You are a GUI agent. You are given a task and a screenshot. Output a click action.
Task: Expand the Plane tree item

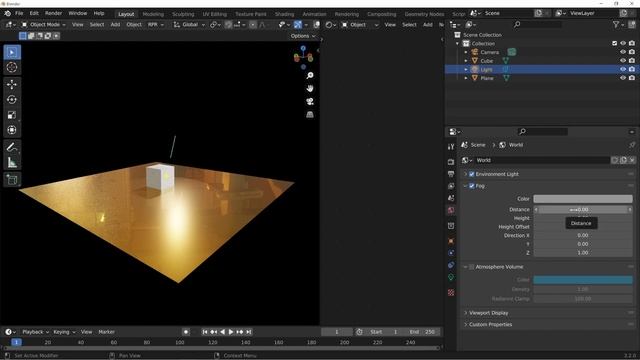click(466, 78)
